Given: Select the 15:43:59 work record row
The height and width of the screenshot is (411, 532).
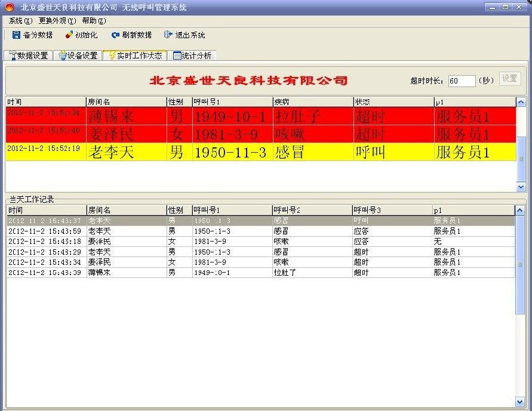Looking at the screenshot, I should (x=260, y=231).
